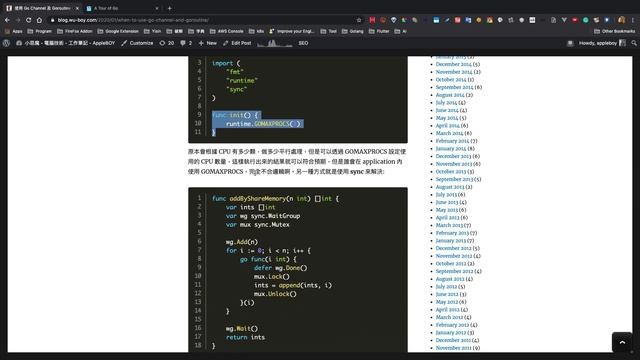The height and width of the screenshot is (360, 640).
Task: Open a new browser tab
Action: pos(169,8)
